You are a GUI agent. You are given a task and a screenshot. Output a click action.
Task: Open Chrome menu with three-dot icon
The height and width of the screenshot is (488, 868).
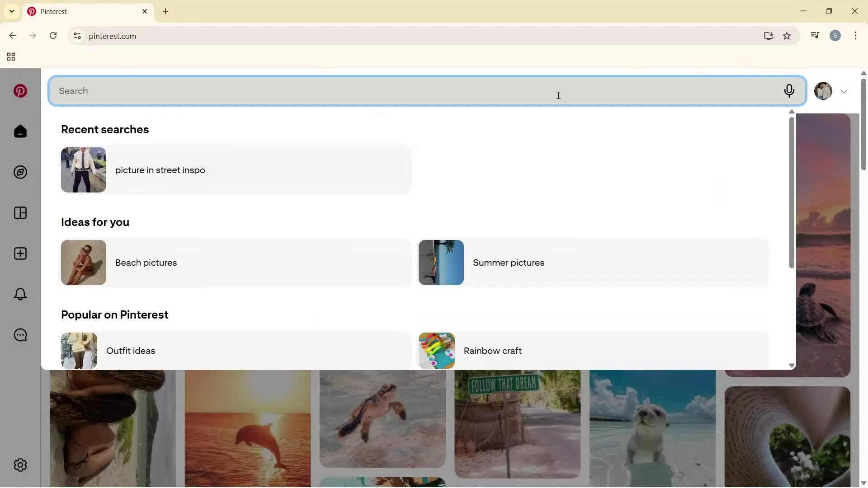[856, 36]
